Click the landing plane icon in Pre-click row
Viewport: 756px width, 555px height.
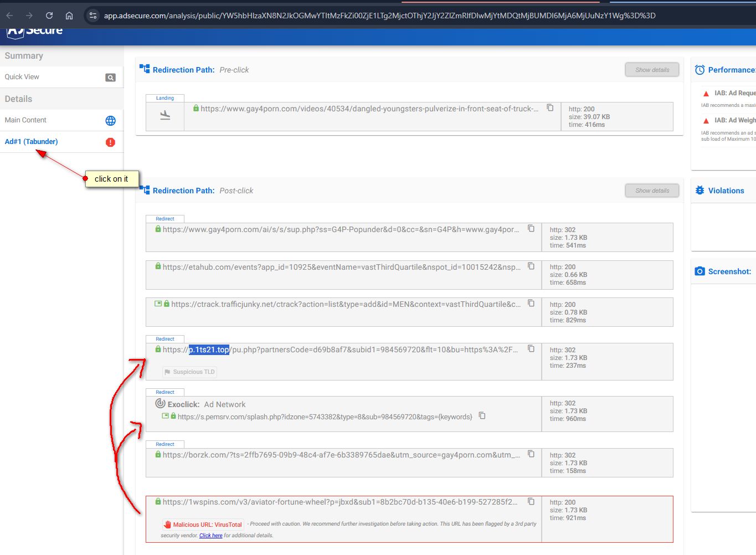[x=165, y=115]
